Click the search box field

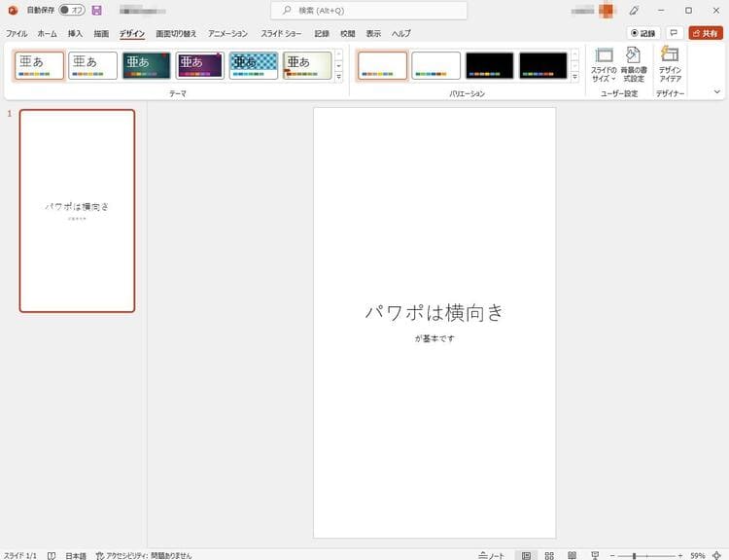[368, 11]
